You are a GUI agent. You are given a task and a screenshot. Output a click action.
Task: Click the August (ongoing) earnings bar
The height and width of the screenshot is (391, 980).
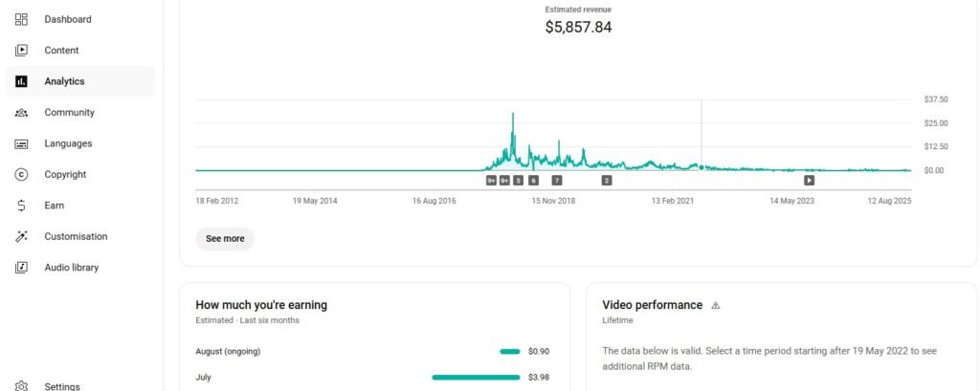tap(509, 352)
